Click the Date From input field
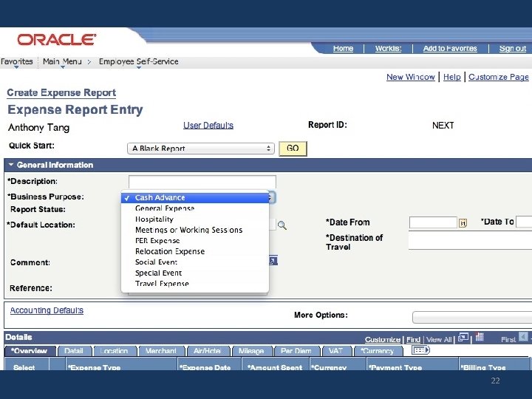This screenshot has width=532, height=399. point(433,222)
